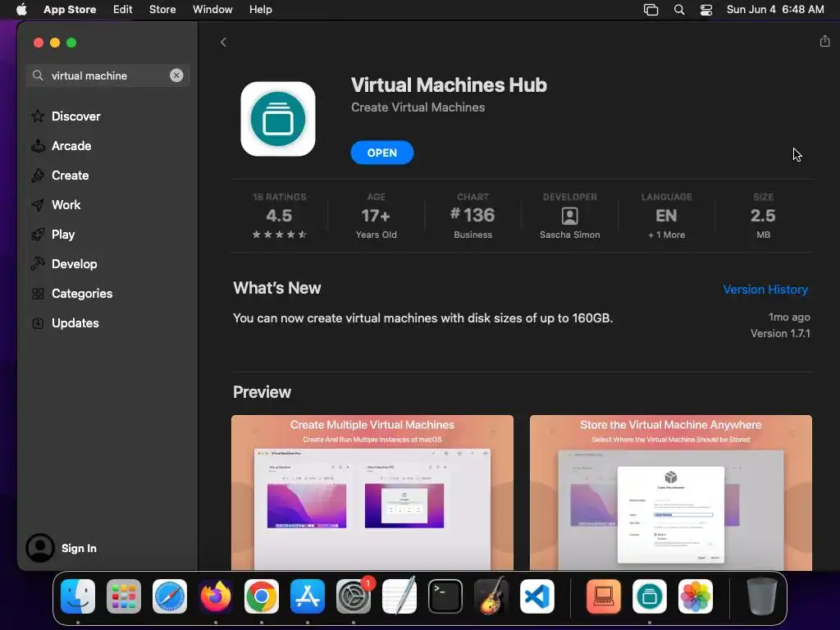Image resolution: width=840 pixels, height=630 pixels.
Task: Open the Window menu
Action: coord(212,9)
